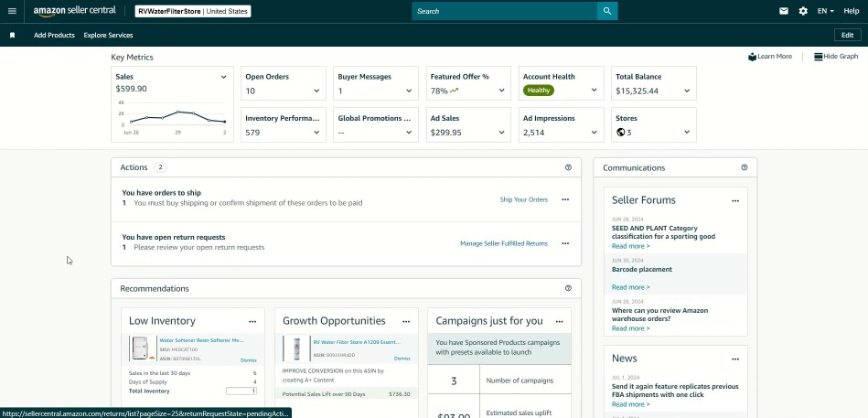Expand the Ad Impressions dropdown
The height and width of the screenshot is (418, 868).
(594, 133)
